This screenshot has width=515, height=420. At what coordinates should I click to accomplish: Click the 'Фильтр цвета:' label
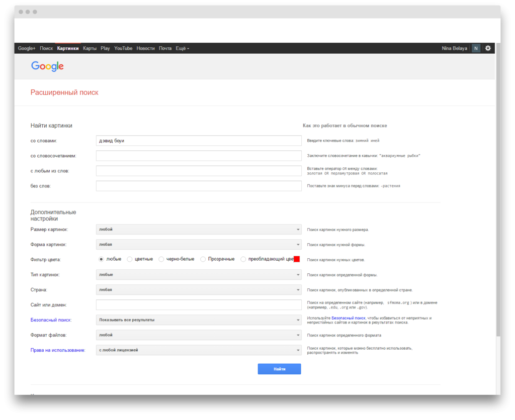46,260
